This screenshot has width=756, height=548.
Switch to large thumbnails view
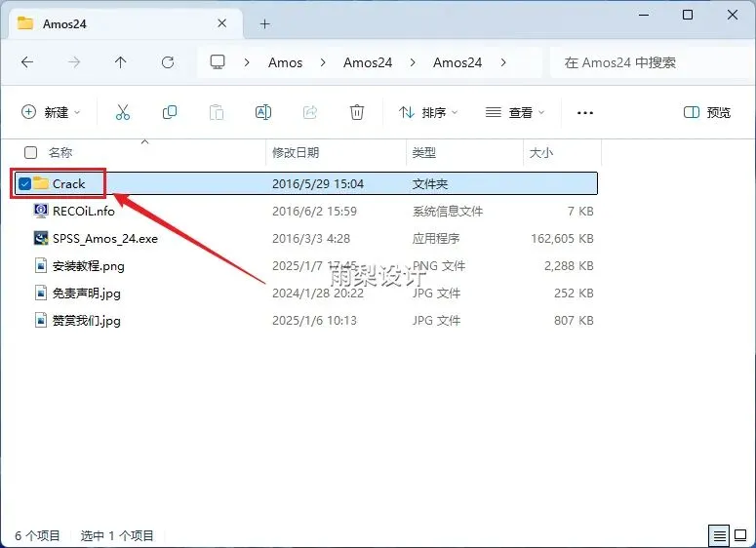740,535
